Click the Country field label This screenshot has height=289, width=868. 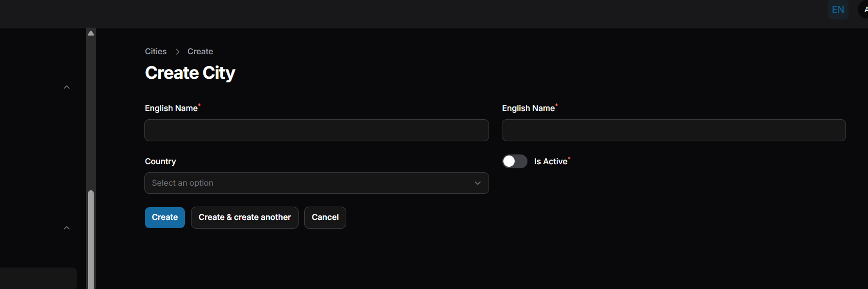tap(160, 162)
